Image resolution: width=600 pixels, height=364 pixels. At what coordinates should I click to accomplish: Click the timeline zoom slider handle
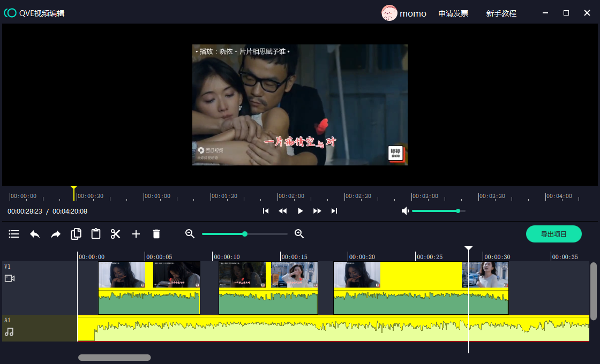245,234
